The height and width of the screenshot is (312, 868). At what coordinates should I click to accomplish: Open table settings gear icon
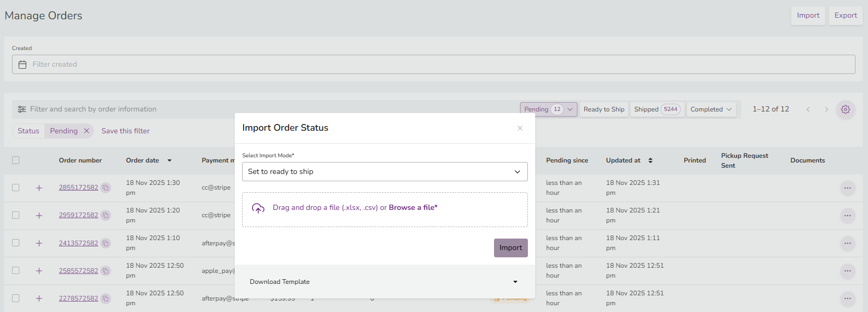(x=846, y=109)
